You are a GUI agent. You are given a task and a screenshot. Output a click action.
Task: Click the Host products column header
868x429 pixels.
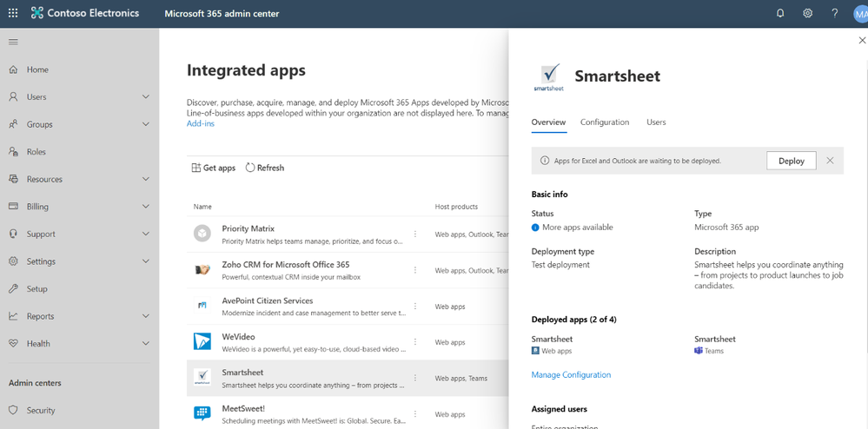tap(456, 207)
